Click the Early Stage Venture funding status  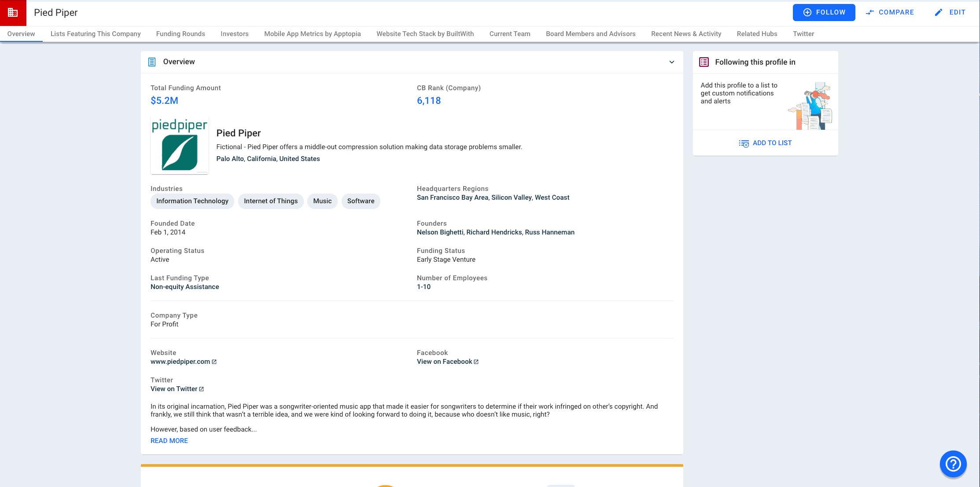pyautogui.click(x=446, y=260)
